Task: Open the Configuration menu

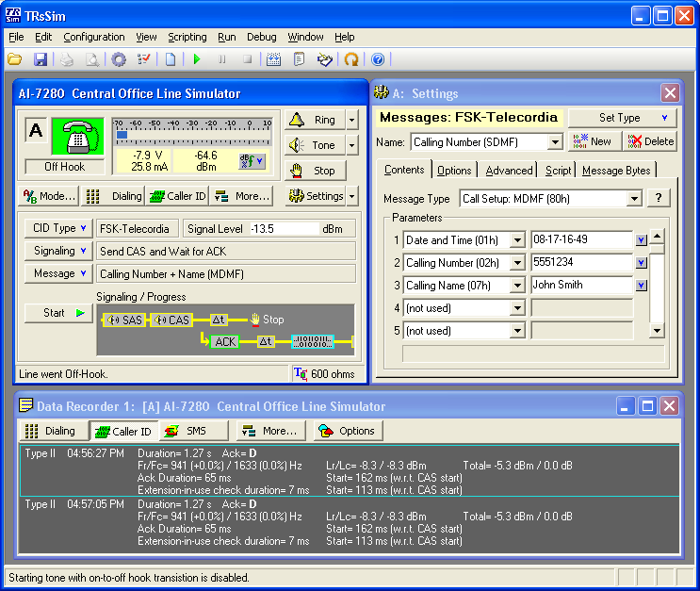Action: coord(94,37)
